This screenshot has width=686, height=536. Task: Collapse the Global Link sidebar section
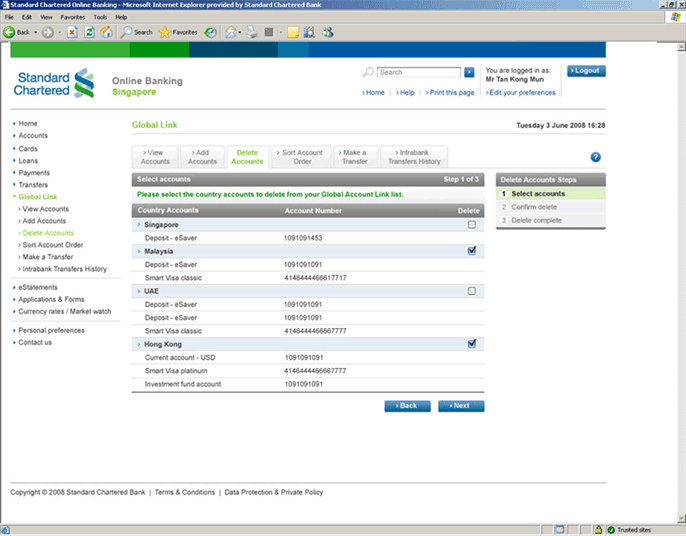point(14,196)
